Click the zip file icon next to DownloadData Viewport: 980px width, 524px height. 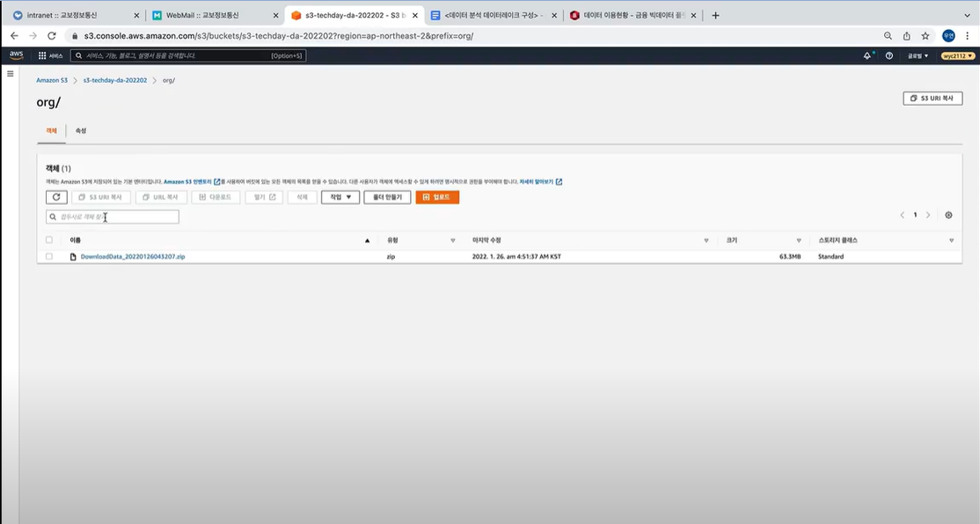[72, 256]
